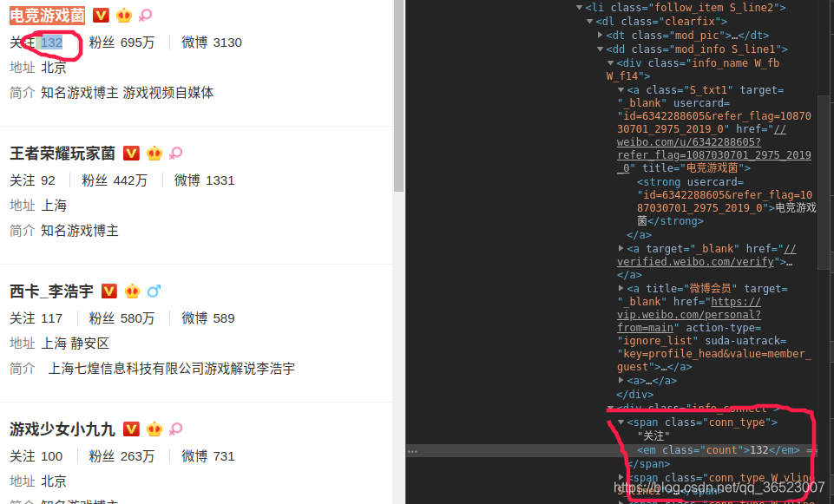Click the crown member icon beside 电竞游戏菌

pos(124,16)
